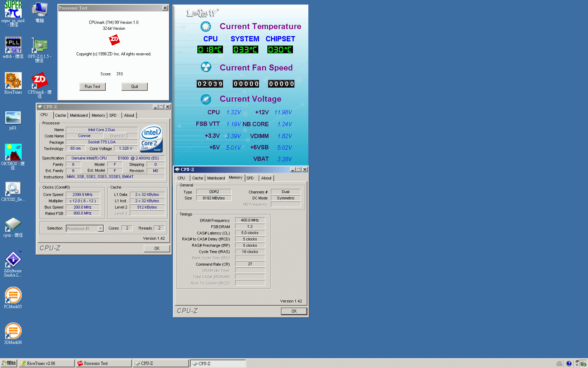Screen dimensions: 588x368
Task: Click the Current Temperature snowflake icon
Action: 206,27
